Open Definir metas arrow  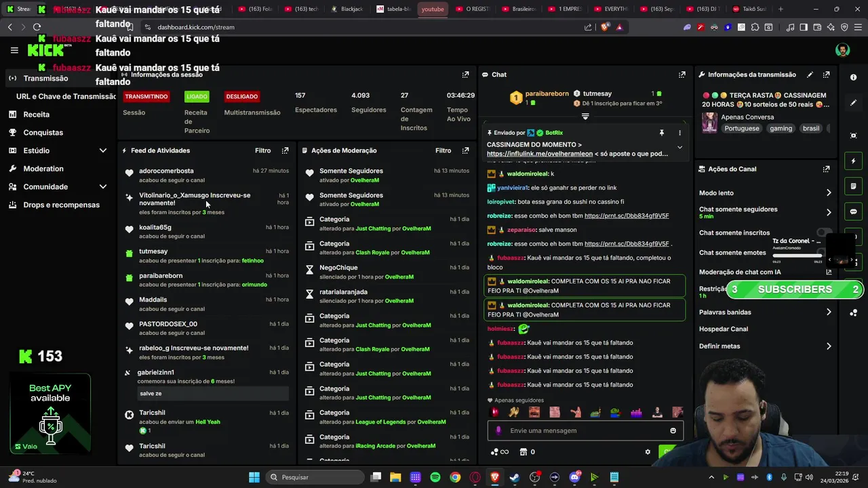pyautogui.click(x=828, y=346)
